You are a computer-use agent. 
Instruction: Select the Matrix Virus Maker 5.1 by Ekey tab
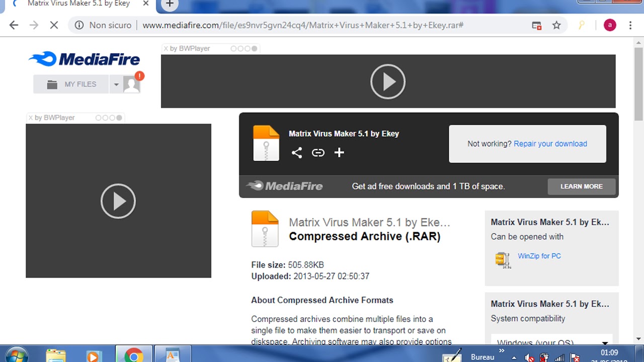pos(78,4)
